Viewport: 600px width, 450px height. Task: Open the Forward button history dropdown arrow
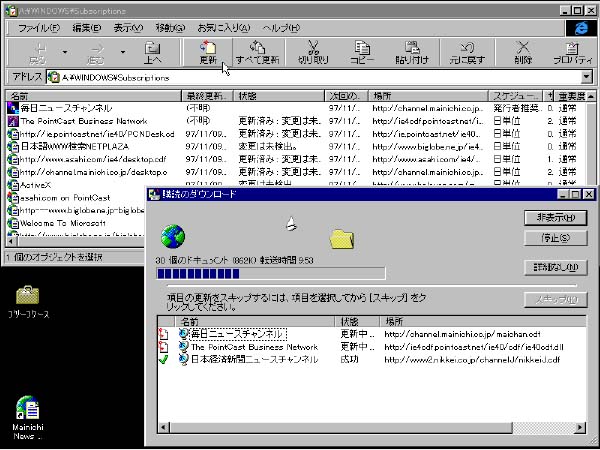[123, 52]
